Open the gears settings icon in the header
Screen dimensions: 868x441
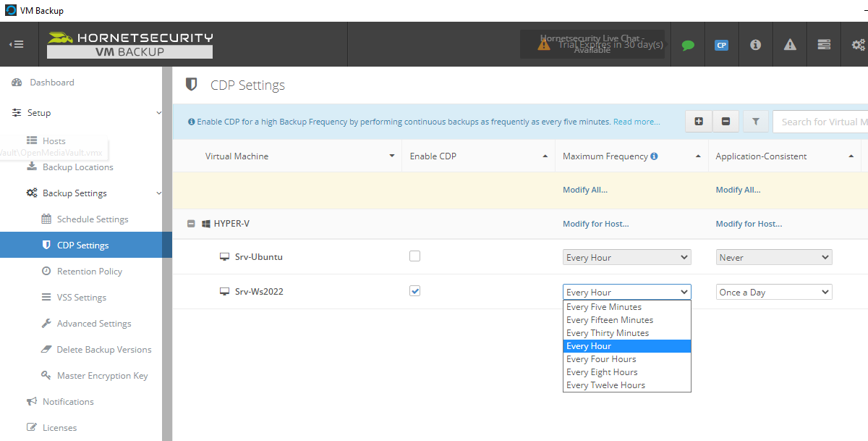pos(859,45)
